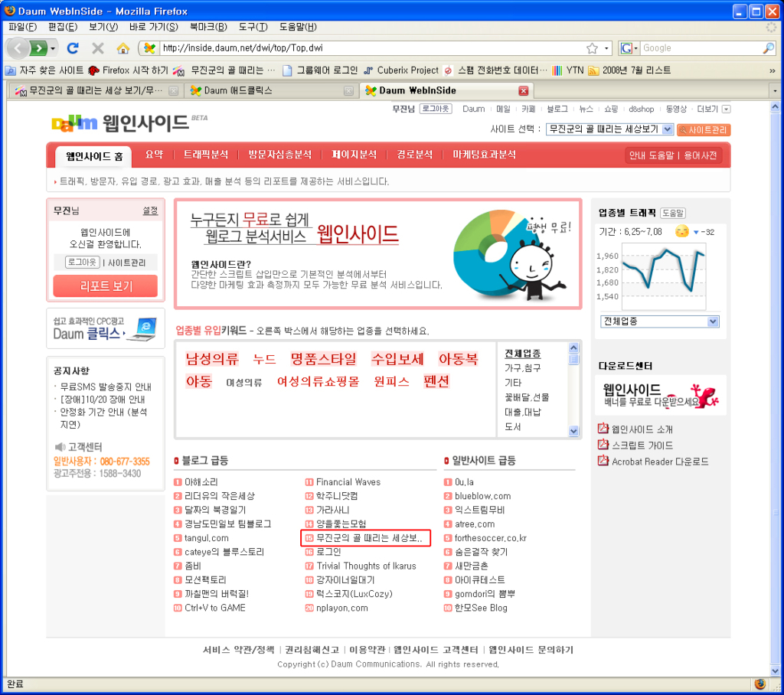The height and width of the screenshot is (695, 784).
Task: Open the Cuberix Project bookmark
Action: tap(401, 70)
